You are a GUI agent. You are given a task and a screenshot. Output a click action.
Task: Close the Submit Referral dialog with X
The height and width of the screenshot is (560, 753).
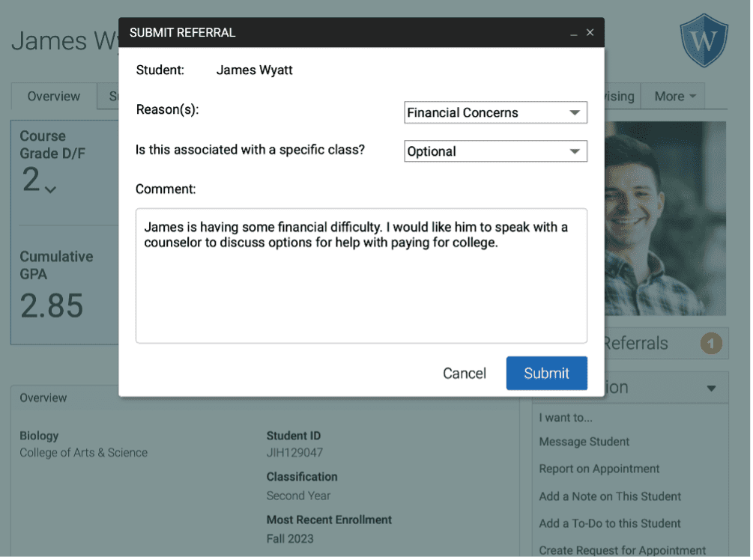click(x=590, y=32)
